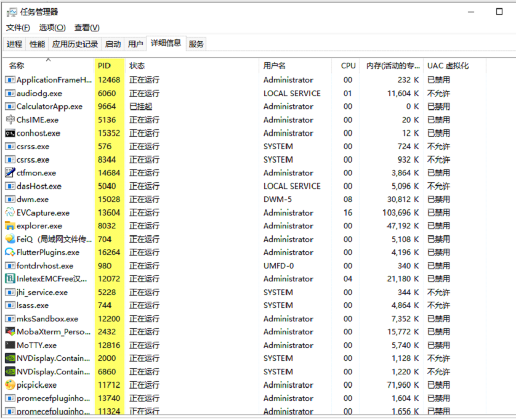Click the FeiQ application icon
This screenshot has width=516, height=420.
click(10, 239)
